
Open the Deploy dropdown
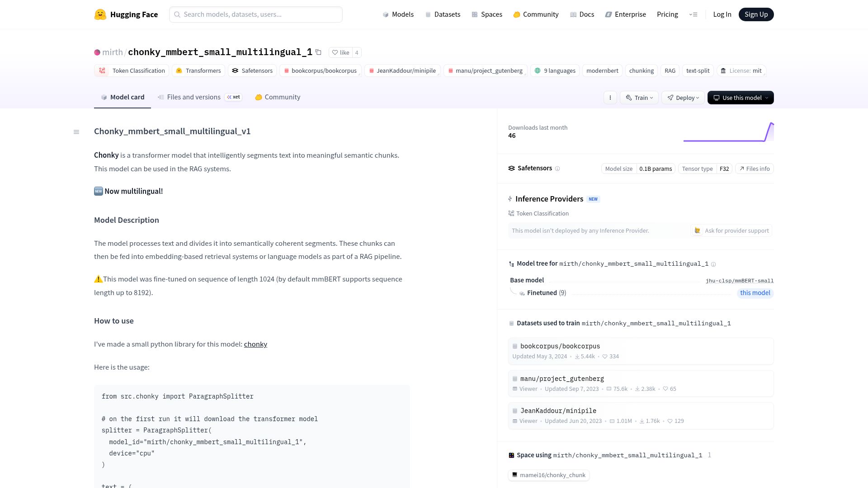(x=683, y=98)
